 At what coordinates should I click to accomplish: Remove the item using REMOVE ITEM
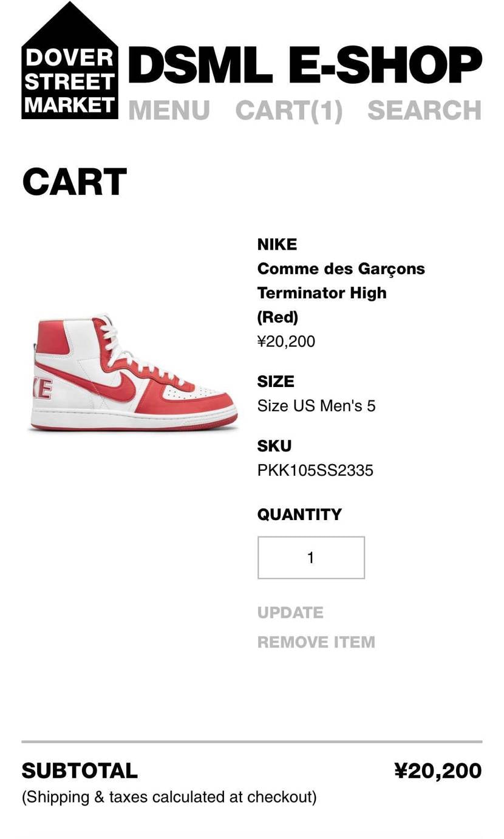point(316,642)
